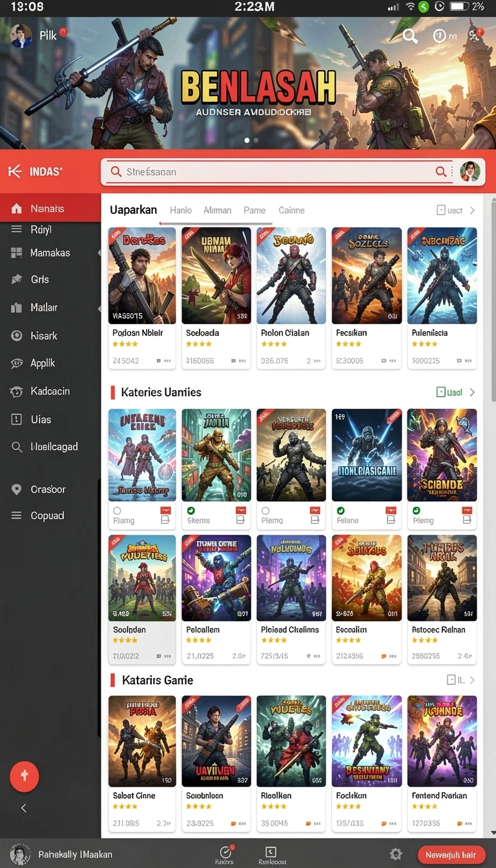Screen dimensions: 496x868
Task: Switch to the Uaparkan tab
Action: pyautogui.click(x=133, y=210)
